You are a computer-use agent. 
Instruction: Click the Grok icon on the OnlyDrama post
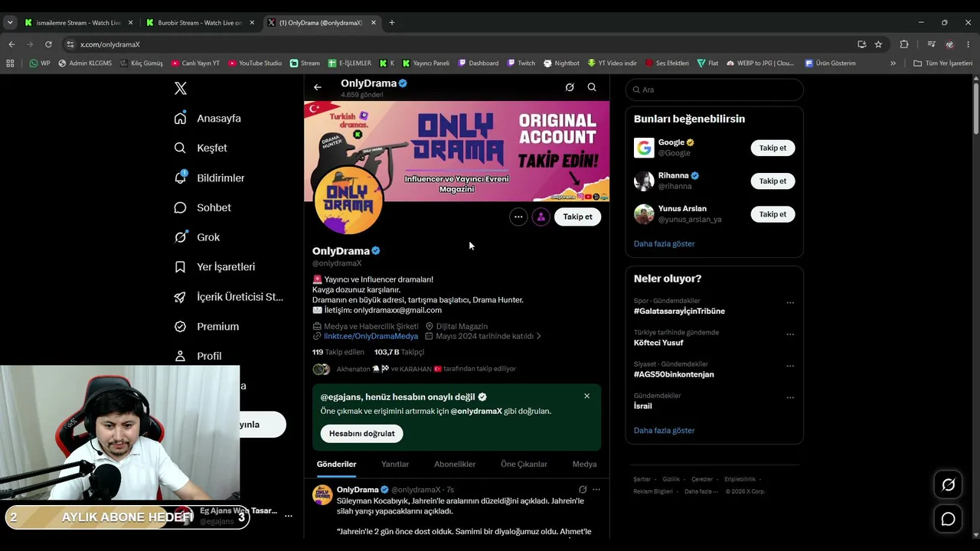point(583,490)
